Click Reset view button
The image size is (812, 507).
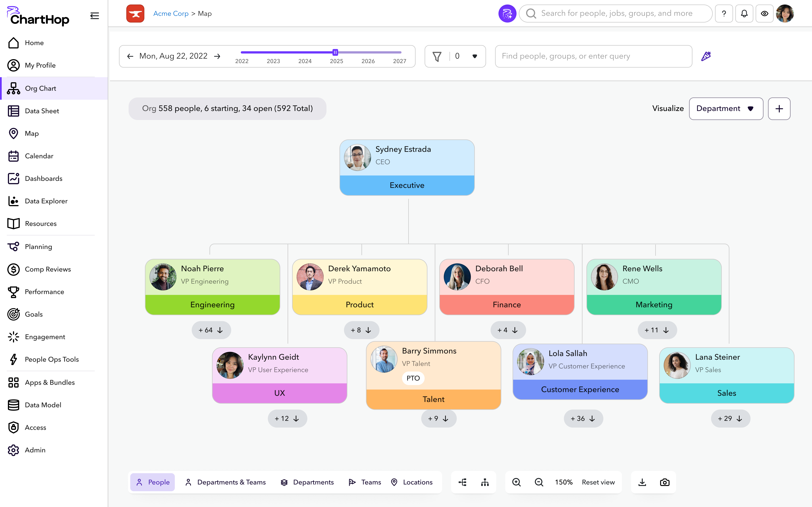pos(598,482)
